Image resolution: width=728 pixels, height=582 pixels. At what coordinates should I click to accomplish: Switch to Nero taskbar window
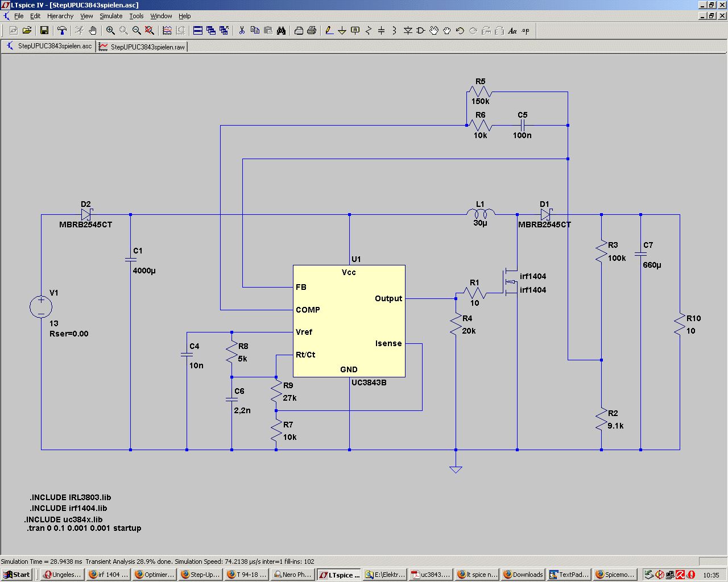point(293,575)
